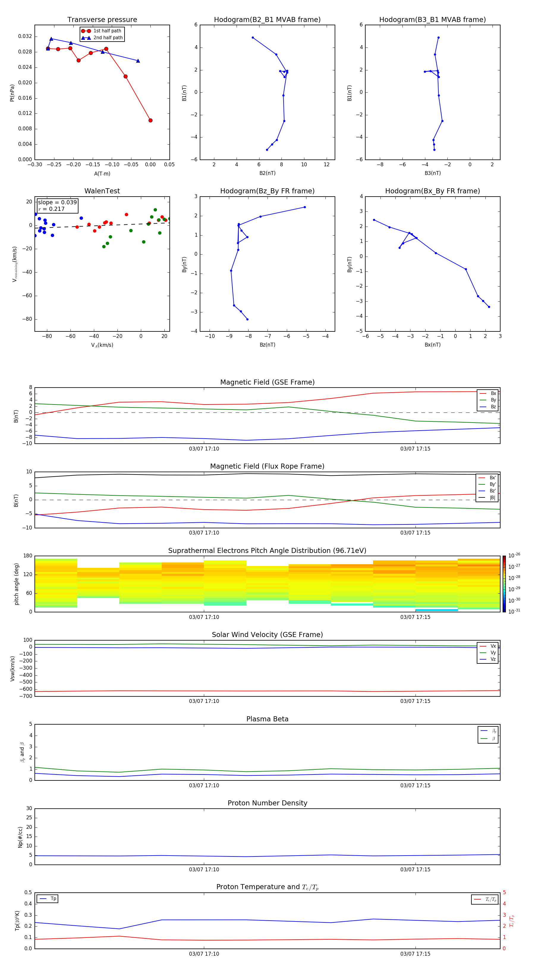Click the 'A(T·m)' x-axis label
535x980 pixels.
(x=102, y=174)
